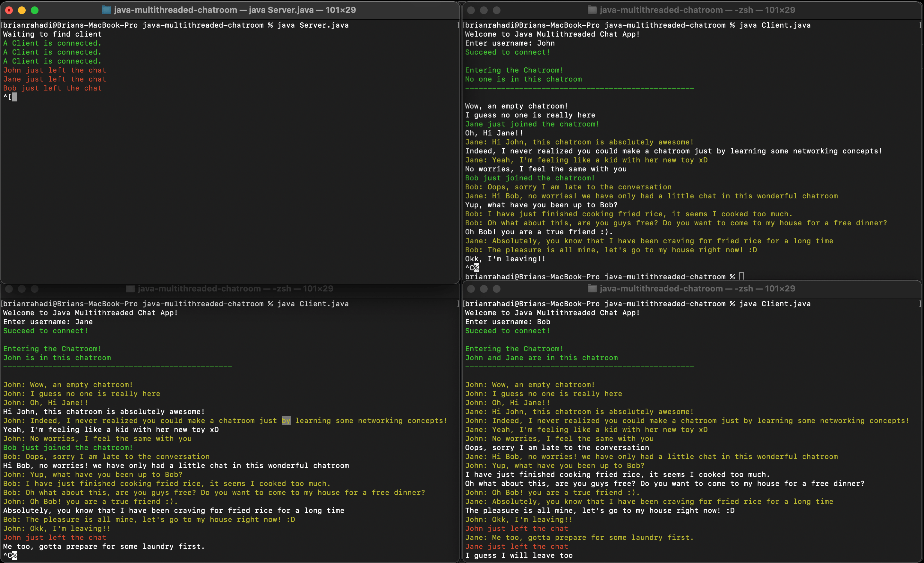Click green zoom button of Server.java window

35,10
